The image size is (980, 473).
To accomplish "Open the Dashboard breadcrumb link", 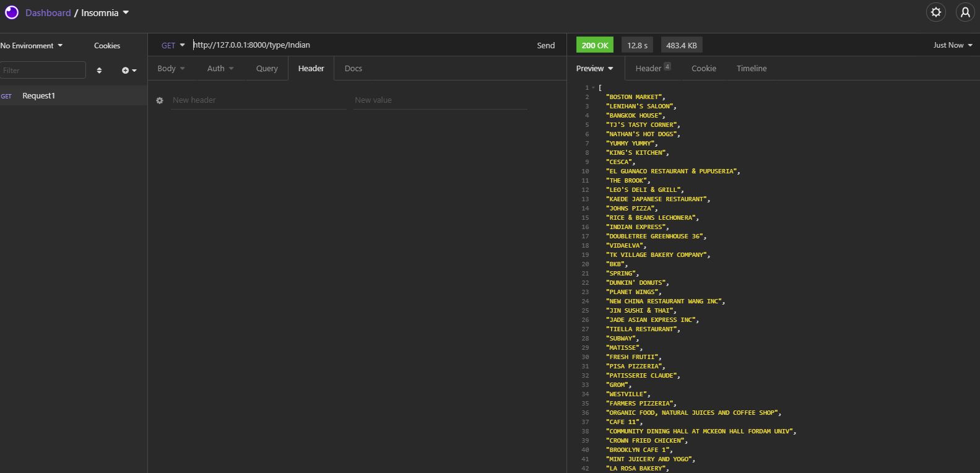I will point(48,13).
